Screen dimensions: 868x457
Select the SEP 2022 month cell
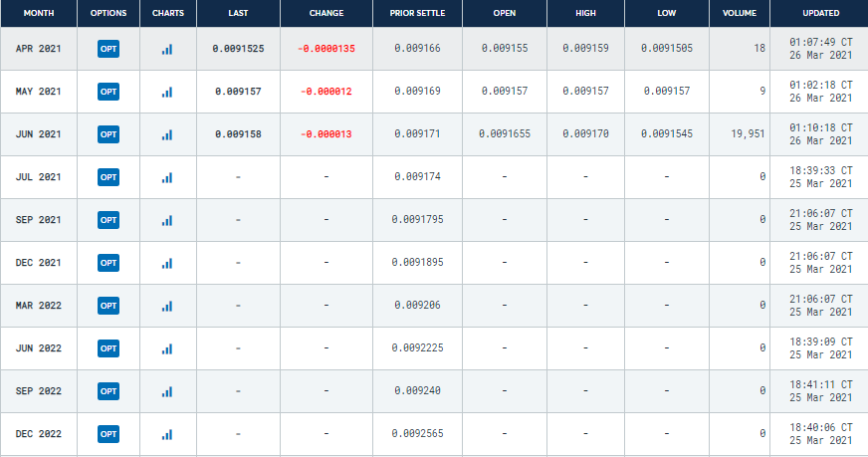point(38,391)
